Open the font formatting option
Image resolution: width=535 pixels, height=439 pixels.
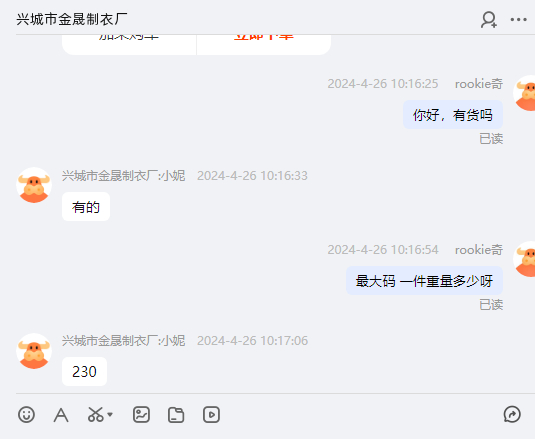click(x=61, y=415)
